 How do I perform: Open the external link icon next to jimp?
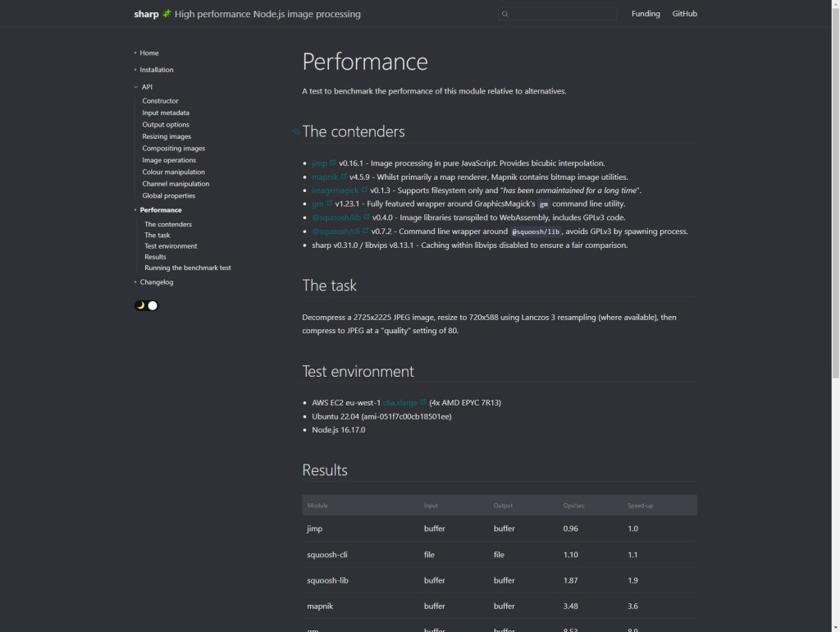click(x=331, y=163)
